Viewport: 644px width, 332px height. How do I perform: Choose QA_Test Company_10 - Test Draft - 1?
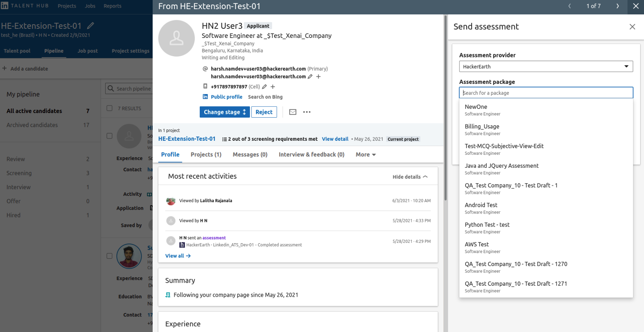pyautogui.click(x=546, y=189)
